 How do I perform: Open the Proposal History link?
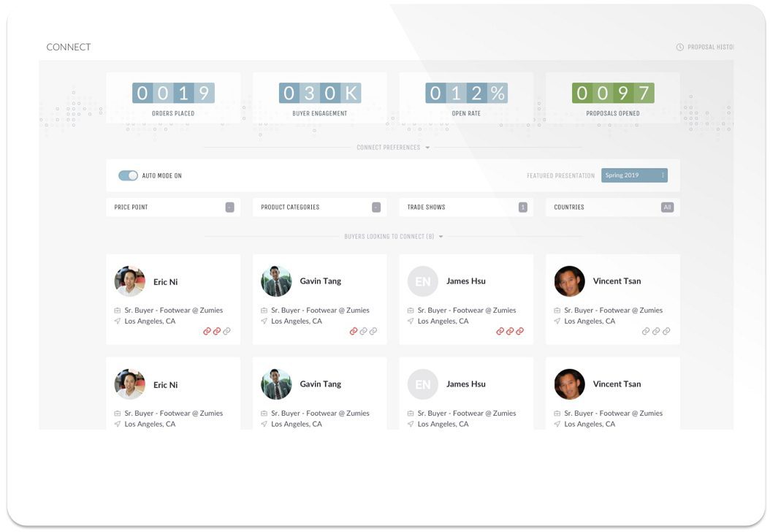(710, 47)
